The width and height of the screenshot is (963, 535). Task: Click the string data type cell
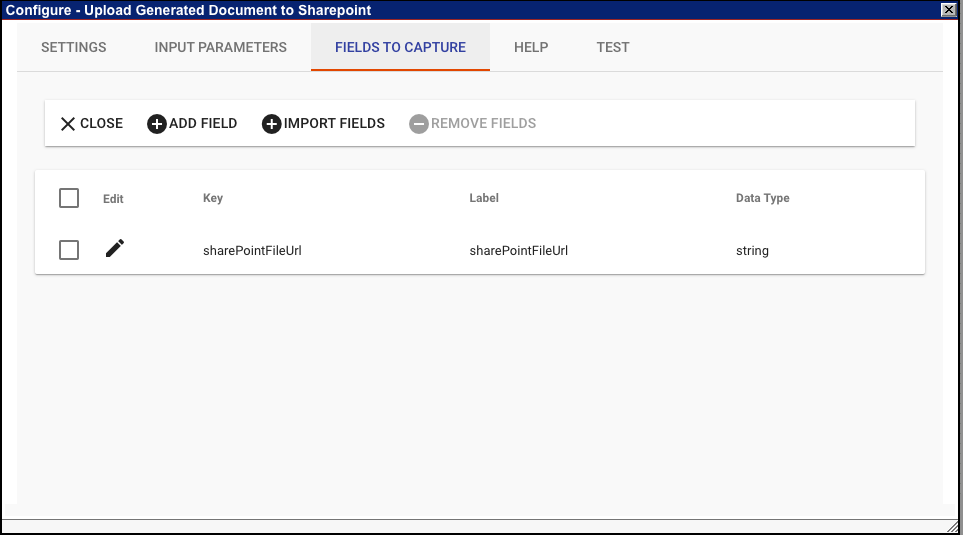[x=752, y=251]
